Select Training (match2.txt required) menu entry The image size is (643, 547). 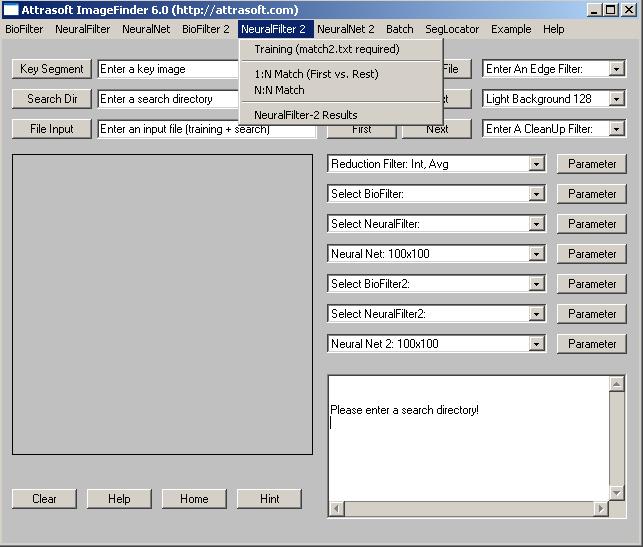tap(326, 49)
